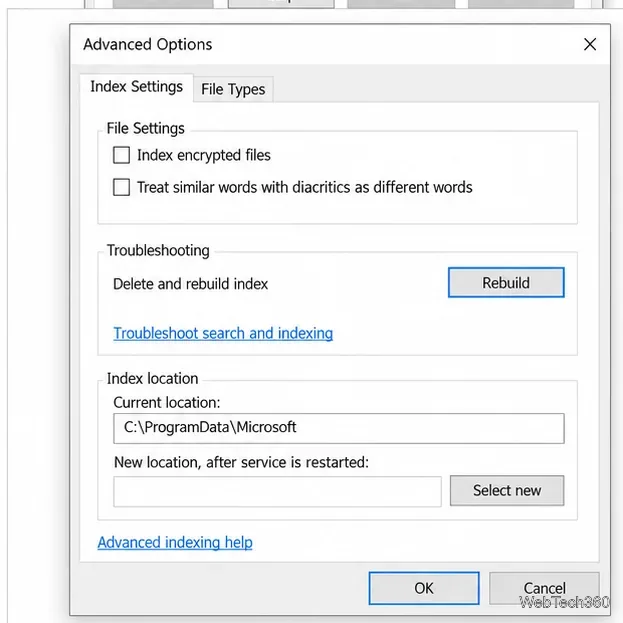Click the 'Current location:' label
The image size is (623, 623).
coord(166,402)
